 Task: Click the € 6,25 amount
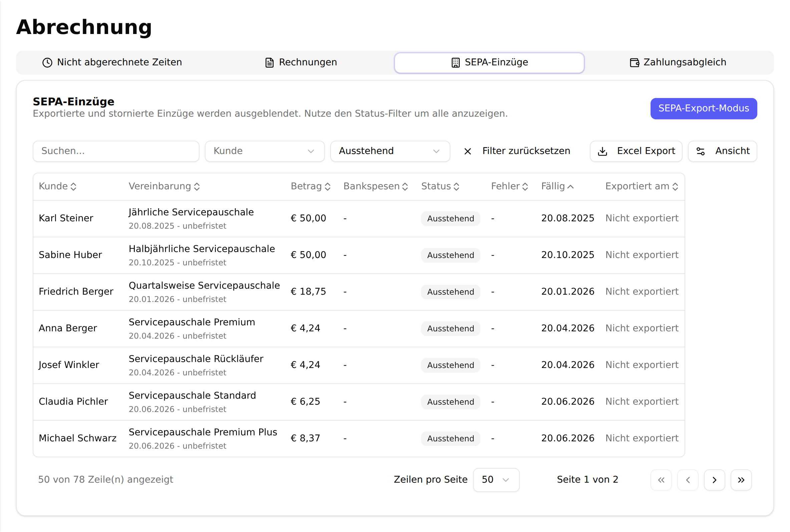(x=305, y=401)
